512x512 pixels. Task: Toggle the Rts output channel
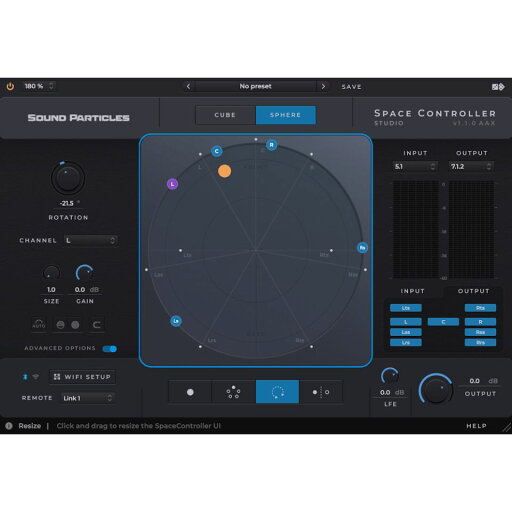480,308
